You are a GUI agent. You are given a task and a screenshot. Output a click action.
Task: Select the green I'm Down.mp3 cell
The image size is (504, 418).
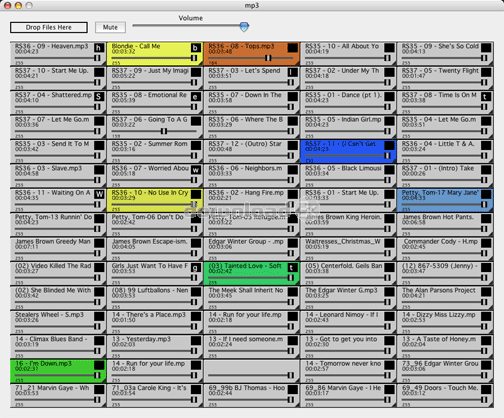58,371
